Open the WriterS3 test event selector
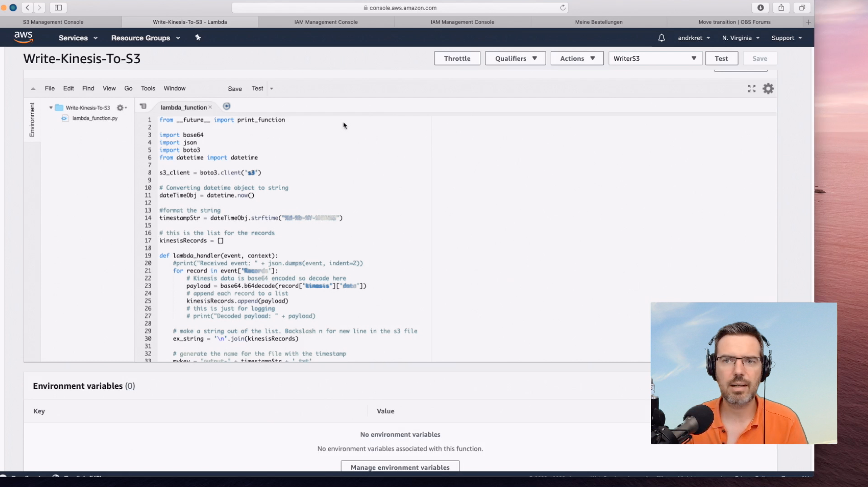 [x=656, y=58]
